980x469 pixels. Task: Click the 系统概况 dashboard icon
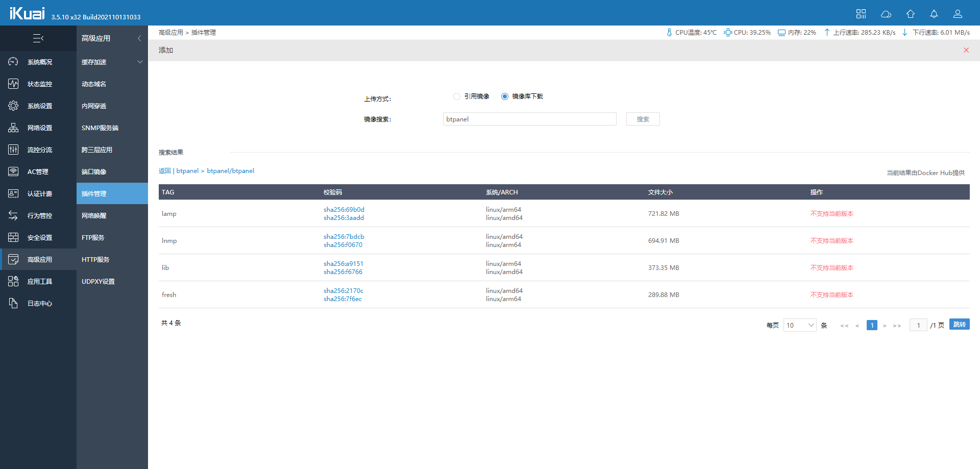point(13,62)
